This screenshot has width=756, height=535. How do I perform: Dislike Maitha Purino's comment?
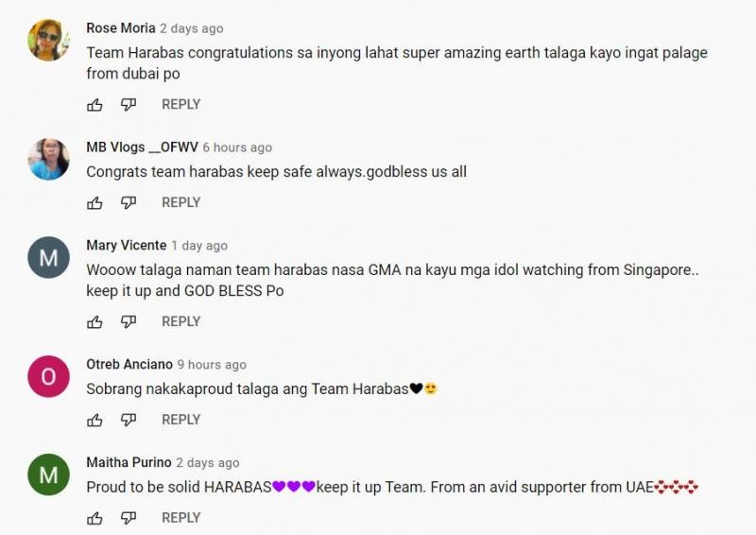pos(129,518)
